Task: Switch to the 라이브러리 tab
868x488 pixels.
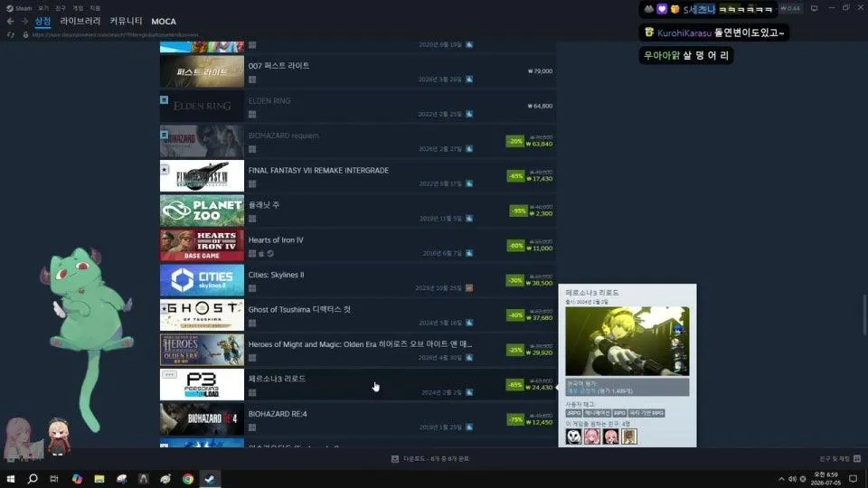Action: click(x=80, y=21)
